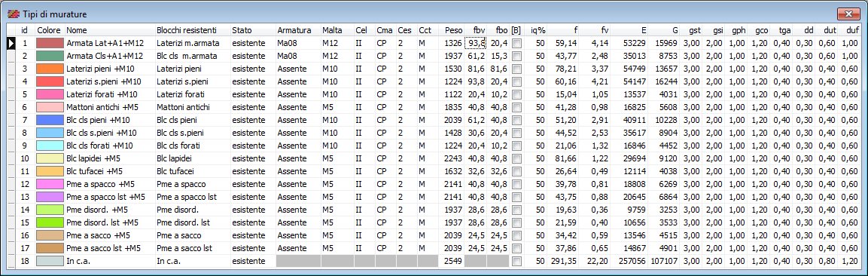The image size is (868, 276).
Task: Click the Colore column header
Action: 50,30
